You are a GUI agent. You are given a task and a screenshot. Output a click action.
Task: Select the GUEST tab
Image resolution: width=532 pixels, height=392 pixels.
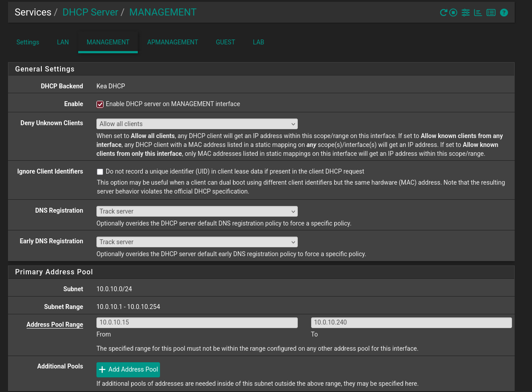[x=225, y=42]
